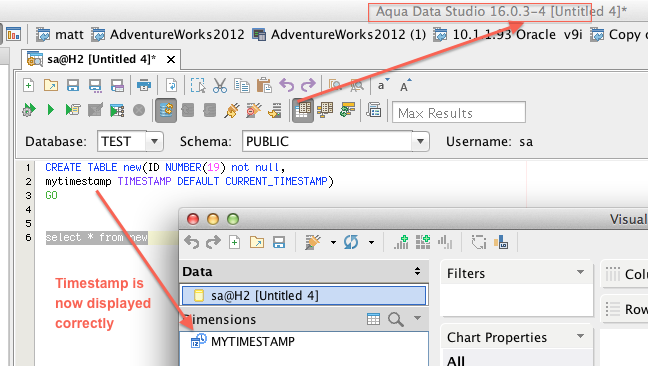Click the disconnect plug icon
Image resolution: width=648 pixels, height=366 pixels.
(x=253, y=110)
